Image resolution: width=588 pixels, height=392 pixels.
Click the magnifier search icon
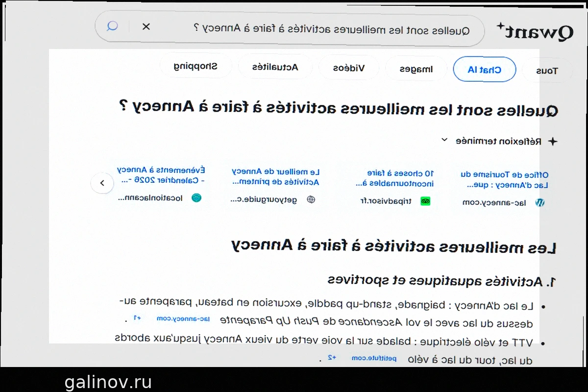[x=112, y=26]
